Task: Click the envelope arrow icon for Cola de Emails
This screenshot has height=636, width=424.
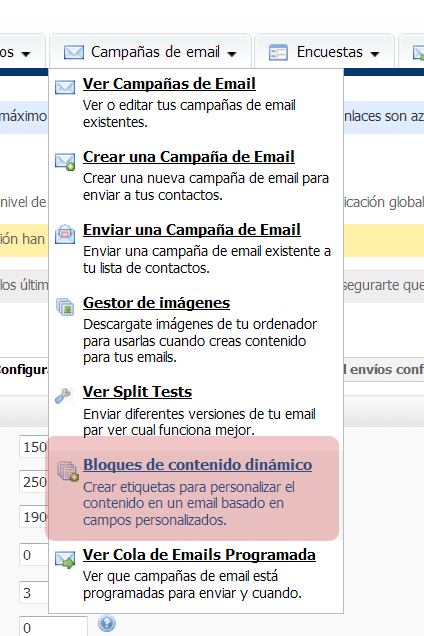Action: click(65, 560)
